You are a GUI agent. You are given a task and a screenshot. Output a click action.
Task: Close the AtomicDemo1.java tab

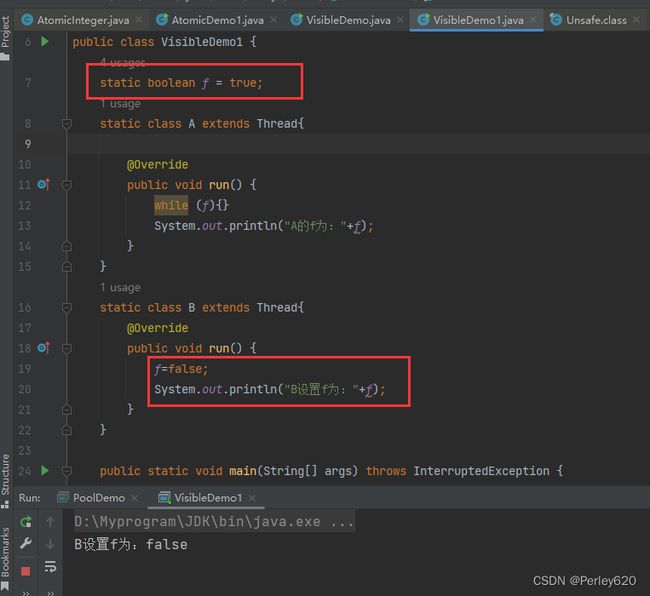[273, 20]
